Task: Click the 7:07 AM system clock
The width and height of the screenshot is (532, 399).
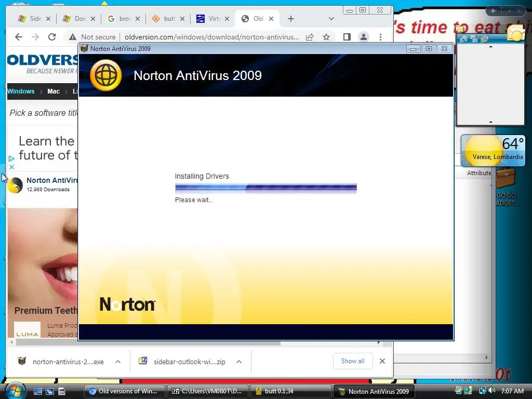Action: click(512, 391)
